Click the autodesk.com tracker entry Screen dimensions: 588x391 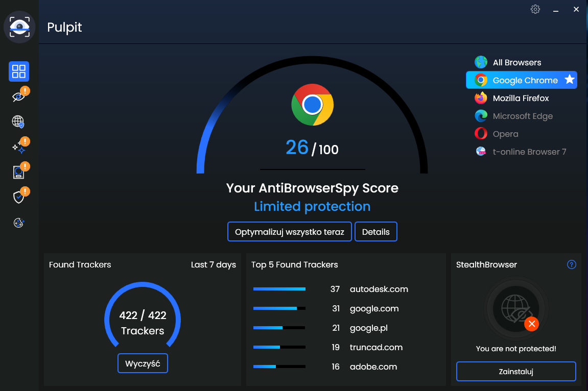coord(379,289)
